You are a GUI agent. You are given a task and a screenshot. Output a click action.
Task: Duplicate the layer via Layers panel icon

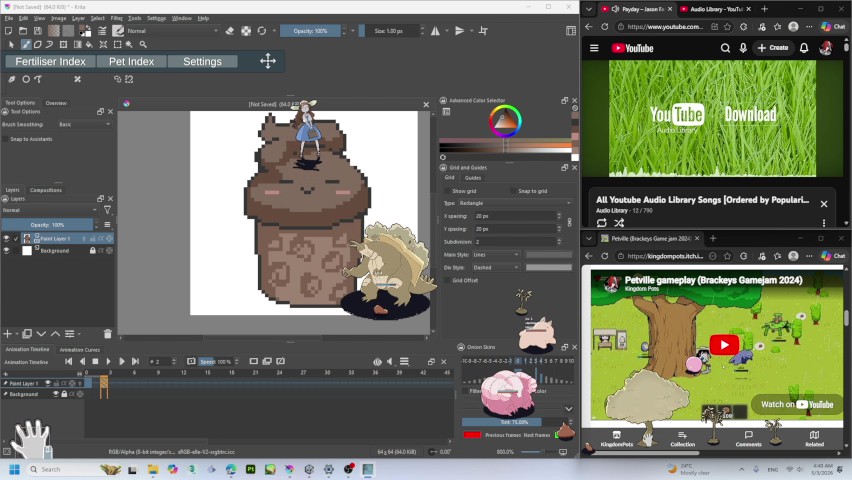click(27, 334)
